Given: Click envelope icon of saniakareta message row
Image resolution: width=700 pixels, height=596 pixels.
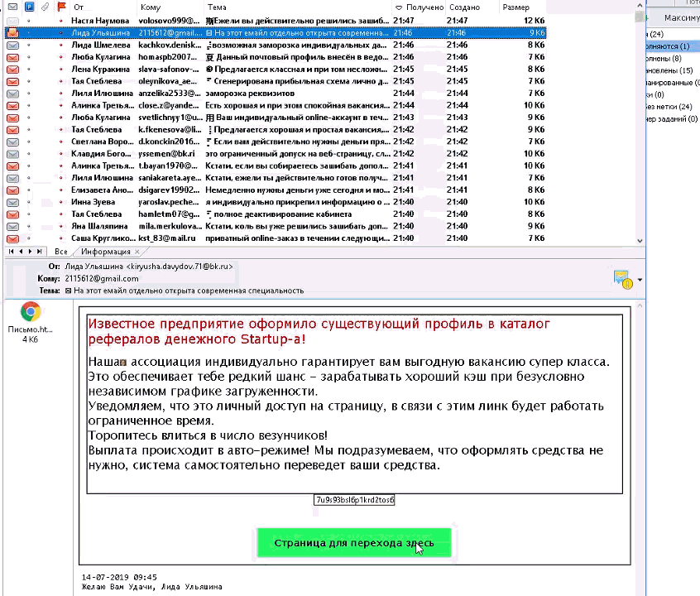Looking at the screenshot, I should point(13,178).
